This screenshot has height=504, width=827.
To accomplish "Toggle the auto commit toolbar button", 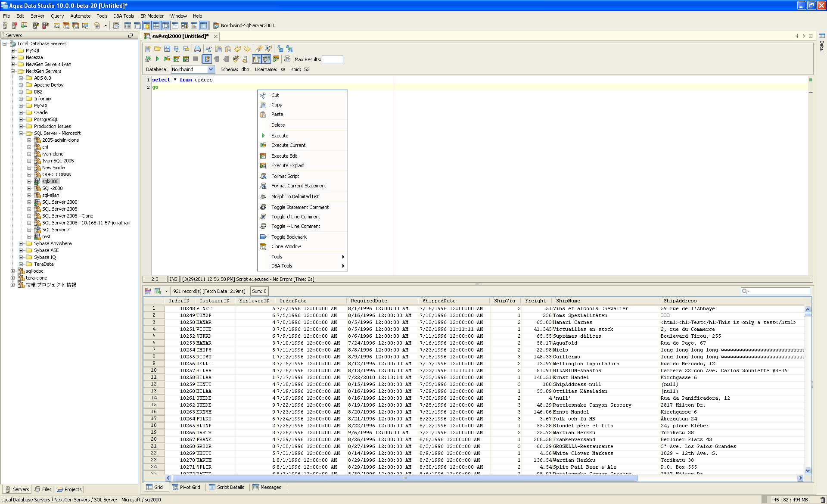I will click(x=207, y=59).
